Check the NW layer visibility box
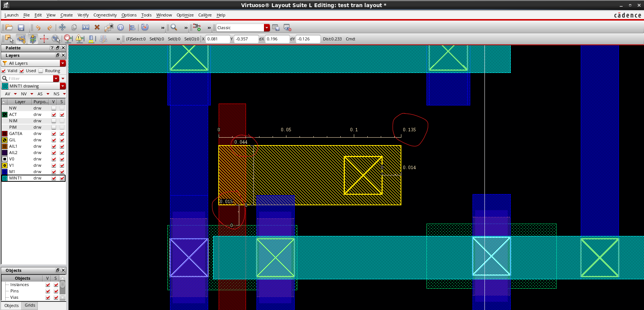Image resolution: width=644 pixels, height=310 pixels. pos(54,108)
